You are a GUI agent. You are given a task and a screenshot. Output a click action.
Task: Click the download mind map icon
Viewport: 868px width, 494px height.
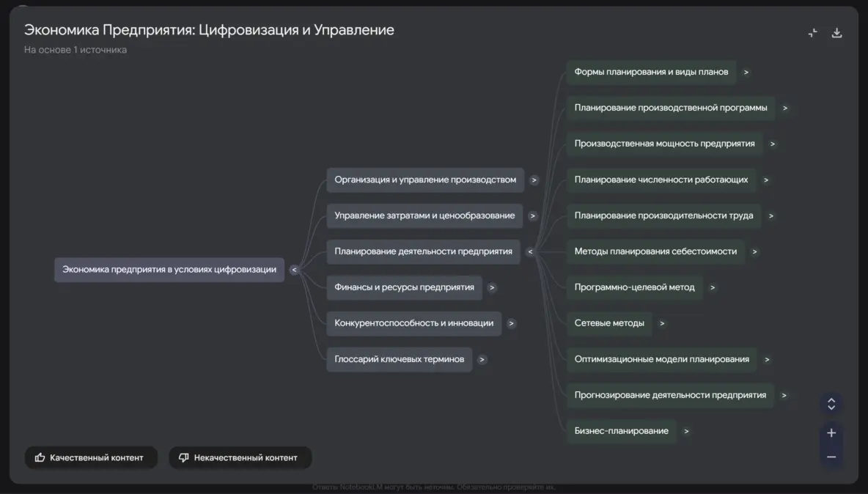[836, 33]
